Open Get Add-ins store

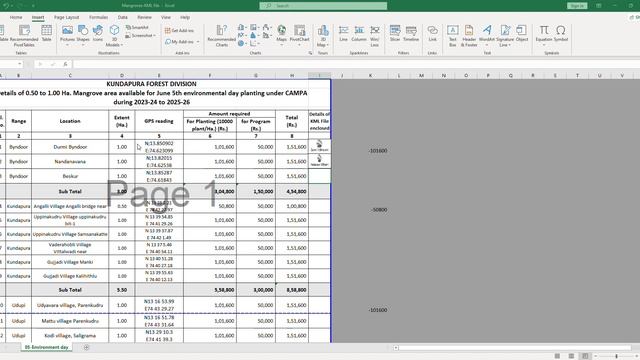coord(180,31)
